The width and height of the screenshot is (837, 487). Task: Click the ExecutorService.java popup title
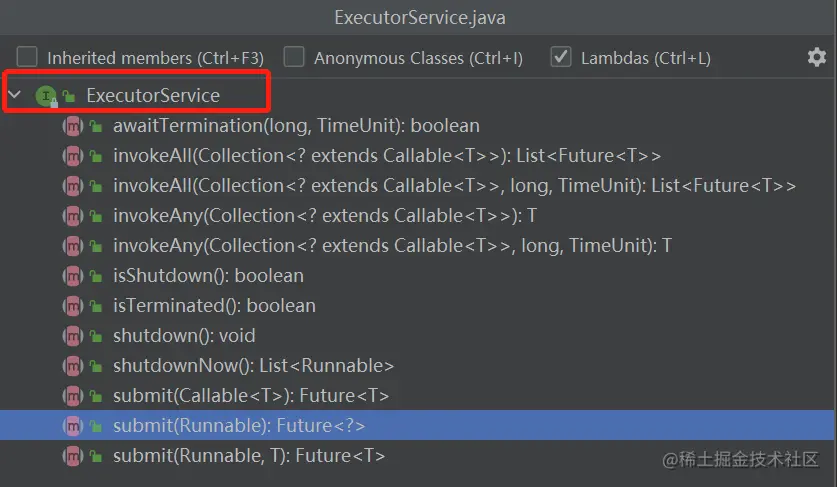420,18
